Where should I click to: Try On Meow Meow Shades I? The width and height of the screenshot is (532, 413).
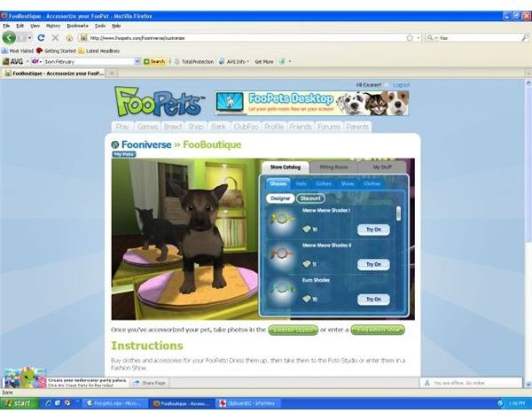tap(373, 230)
